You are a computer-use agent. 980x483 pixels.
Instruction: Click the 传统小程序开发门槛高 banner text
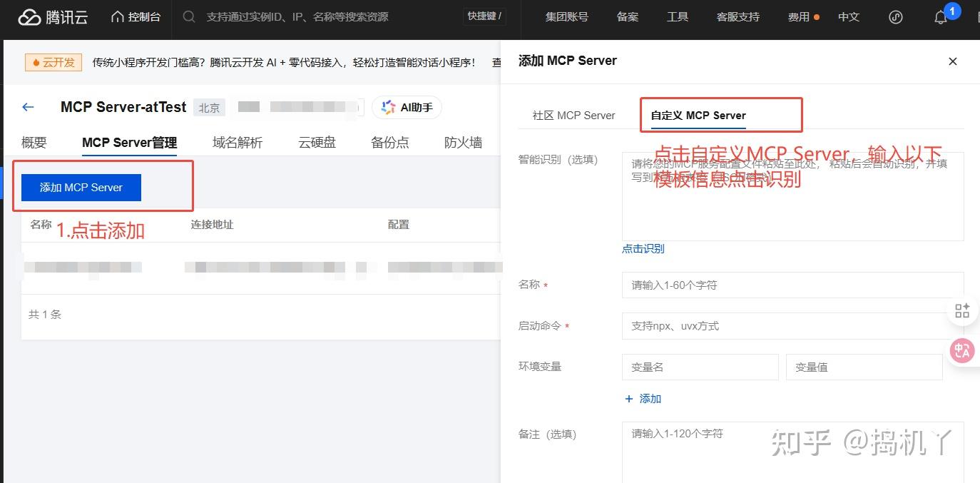click(284, 63)
